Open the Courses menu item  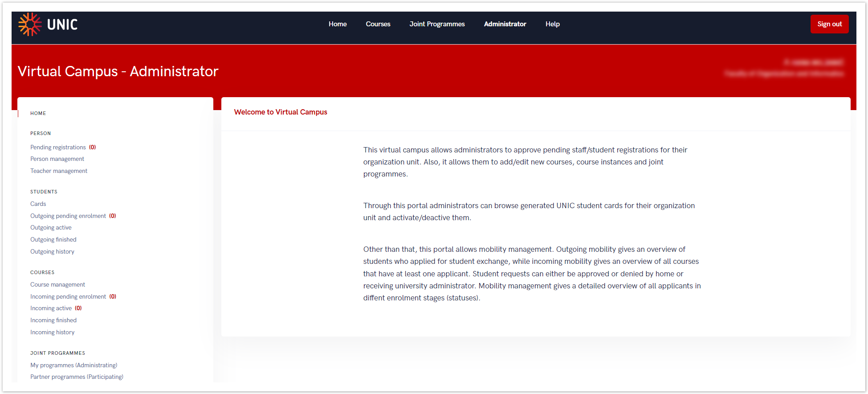pos(378,24)
